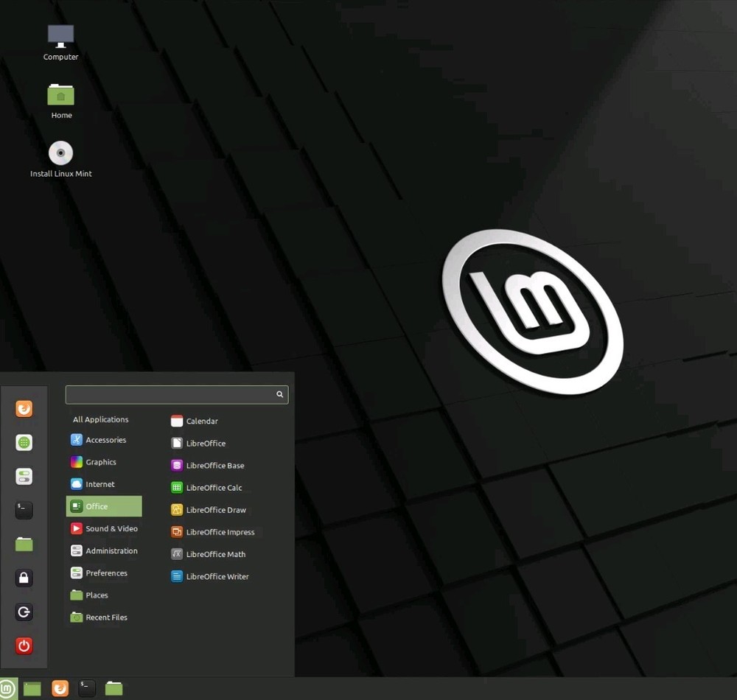Switch to All Applications
Image resolution: width=737 pixels, height=700 pixels.
pyautogui.click(x=100, y=419)
